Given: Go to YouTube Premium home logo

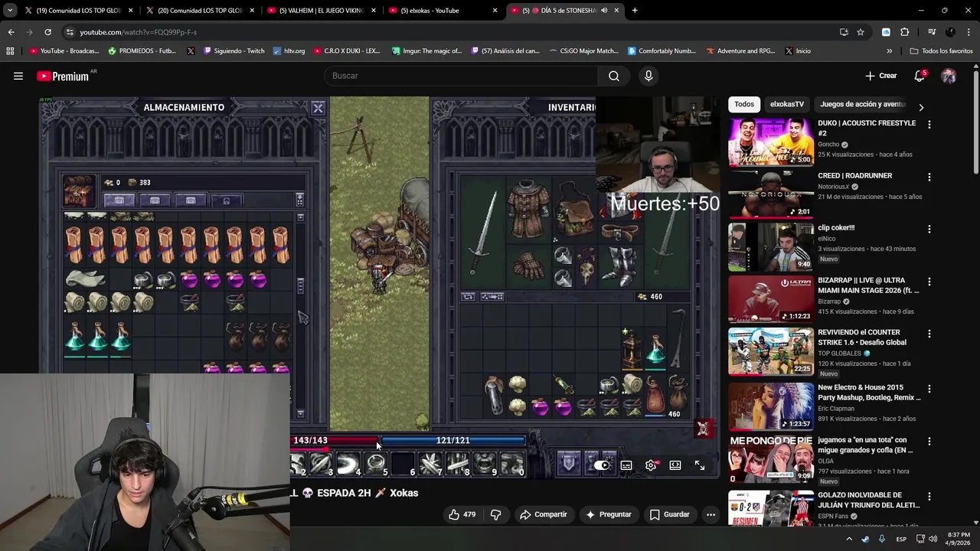Looking at the screenshot, I should (63, 76).
